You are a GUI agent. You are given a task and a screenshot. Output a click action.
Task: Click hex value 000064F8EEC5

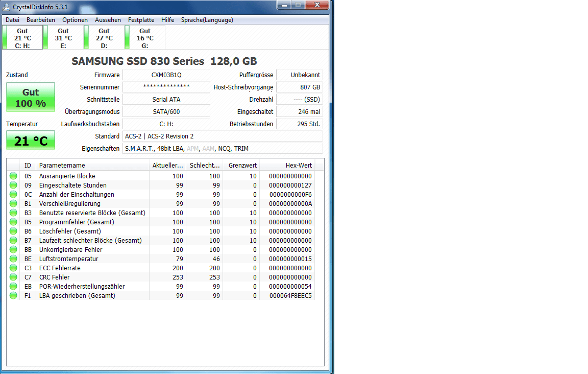coord(290,295)
